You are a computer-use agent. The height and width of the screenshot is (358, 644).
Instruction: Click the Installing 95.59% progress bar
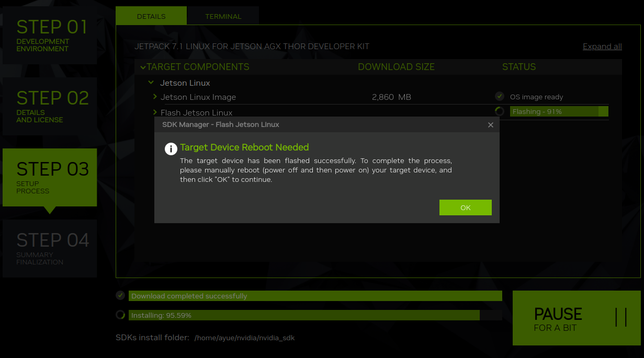pos(315,315)
